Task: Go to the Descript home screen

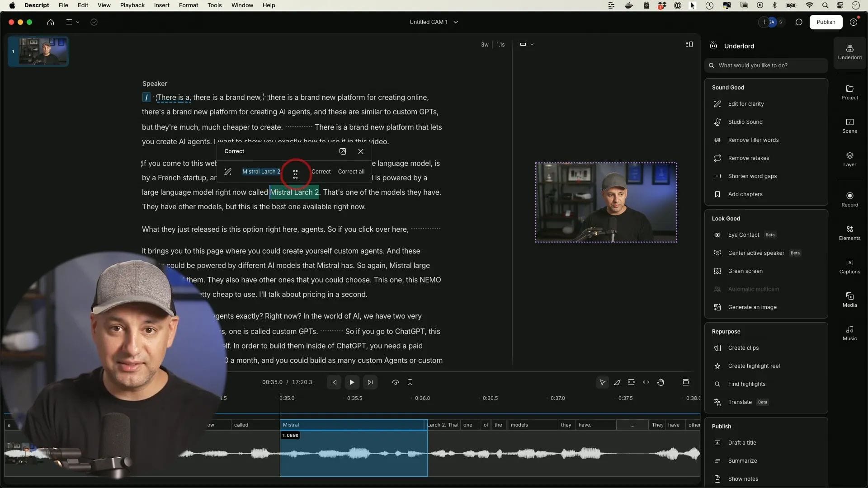Action: [x=51, y=22]
